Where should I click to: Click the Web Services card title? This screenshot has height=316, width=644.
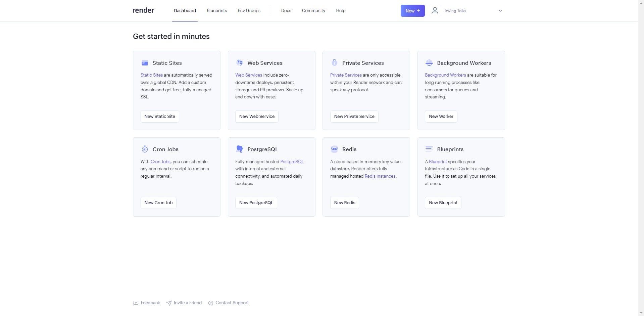[265, 63]
